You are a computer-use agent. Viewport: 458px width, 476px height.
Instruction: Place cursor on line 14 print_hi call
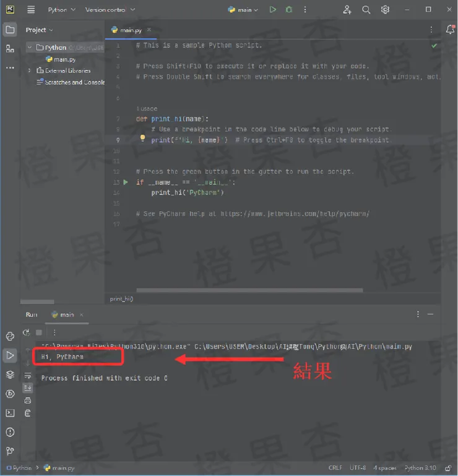coord(188,193)
